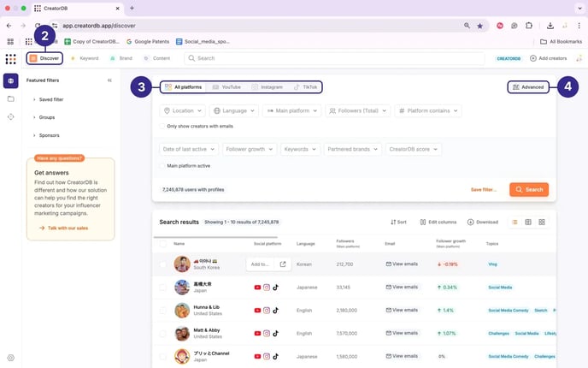Open the Keywords filter dropdown
The image size is (588, 368).
300,149
